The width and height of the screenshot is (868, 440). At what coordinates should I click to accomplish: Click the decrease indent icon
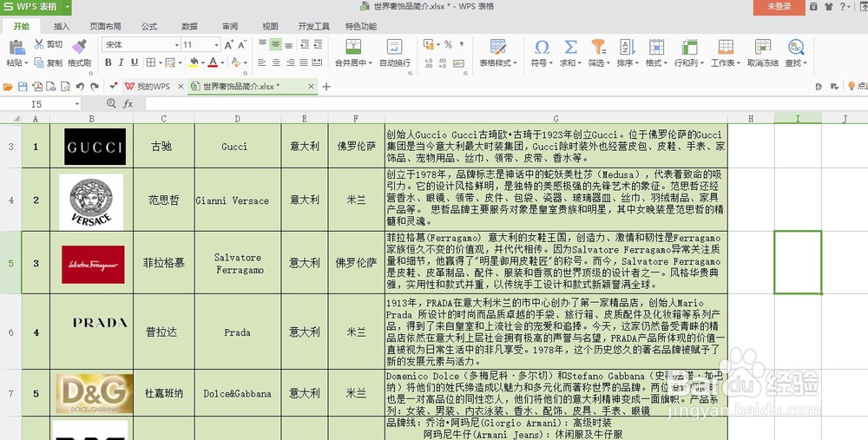[305, 44]
